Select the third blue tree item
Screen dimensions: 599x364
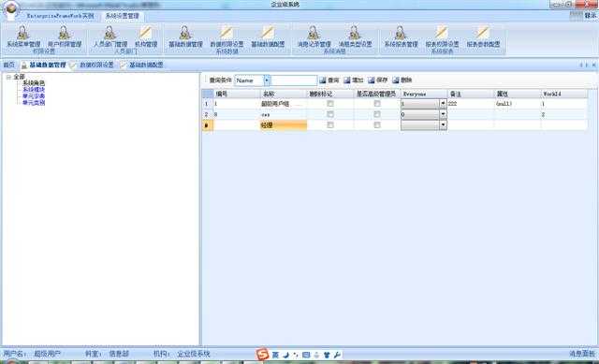(34, 96)
